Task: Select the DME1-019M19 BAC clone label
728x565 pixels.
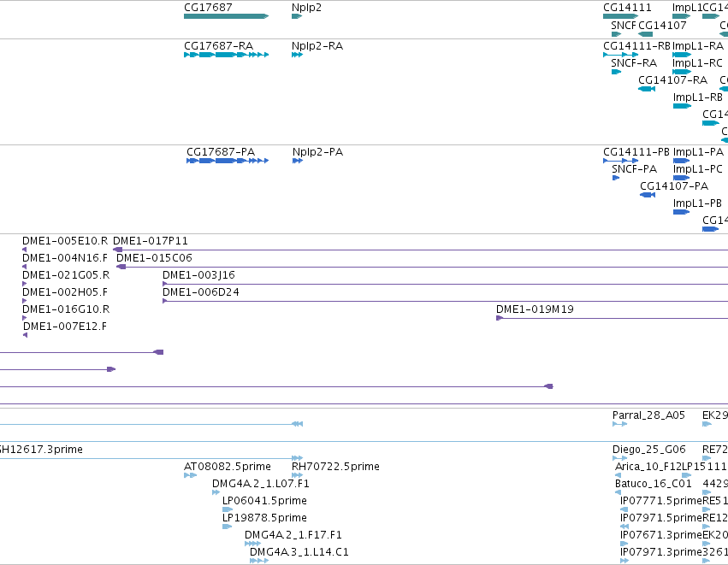Action: pos(535,309)
